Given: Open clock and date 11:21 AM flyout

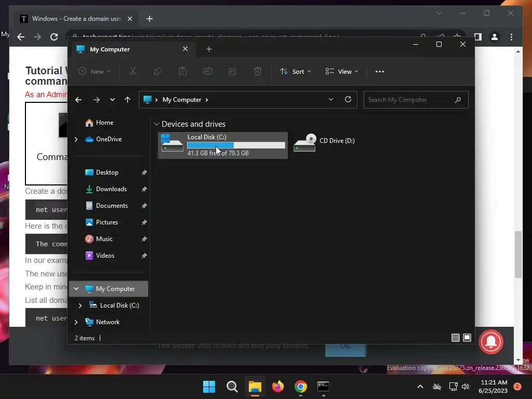Looking at the screenshot, I should pos(494,387).
